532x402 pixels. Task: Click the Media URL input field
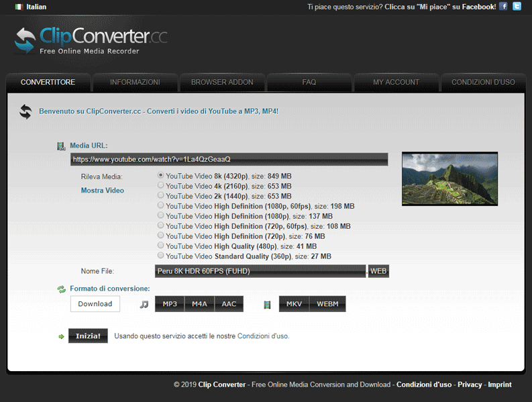229,159
